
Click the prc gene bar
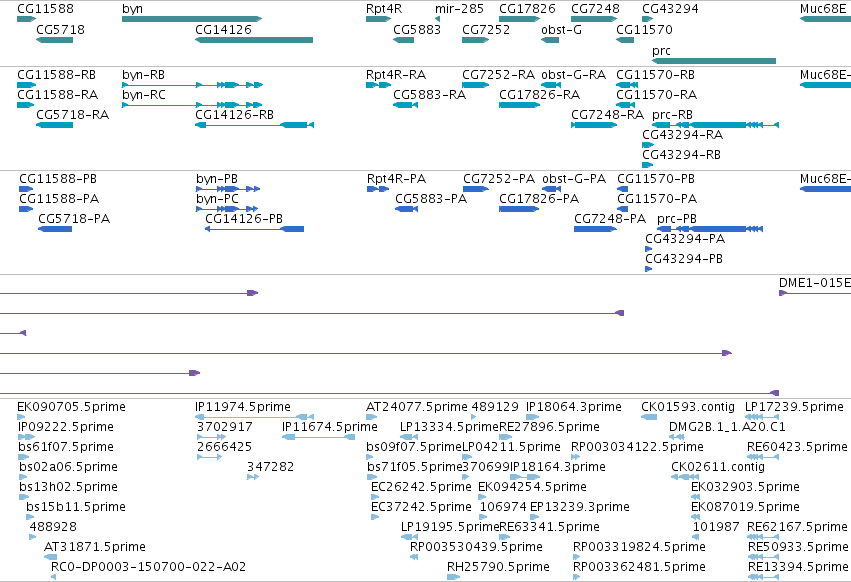714,61
